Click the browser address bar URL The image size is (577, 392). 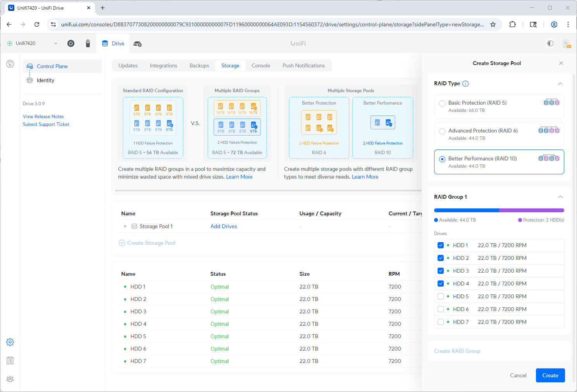click(272, 24)
